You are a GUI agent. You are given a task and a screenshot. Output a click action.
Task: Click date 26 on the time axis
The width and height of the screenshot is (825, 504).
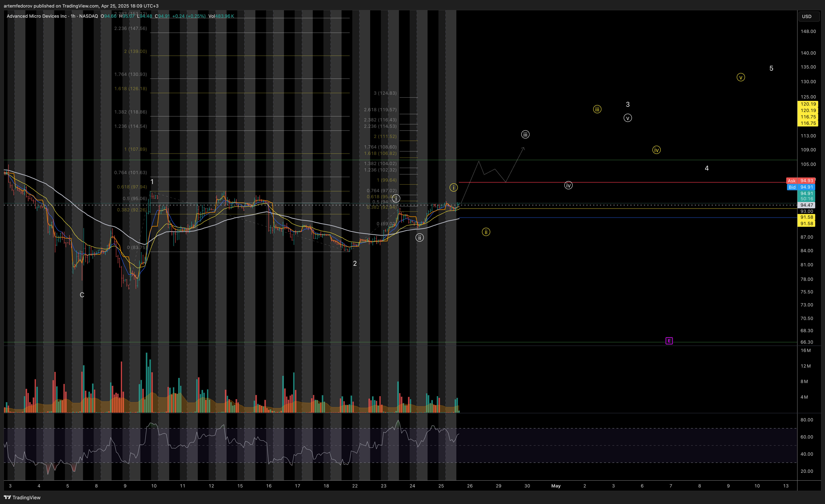tap(470, 486)
